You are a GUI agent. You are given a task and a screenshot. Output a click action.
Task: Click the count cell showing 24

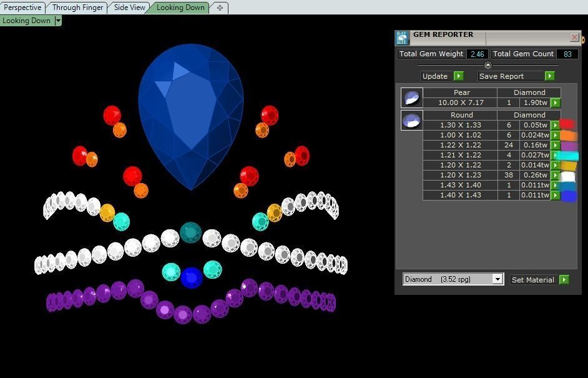click(x=509, y=146)
